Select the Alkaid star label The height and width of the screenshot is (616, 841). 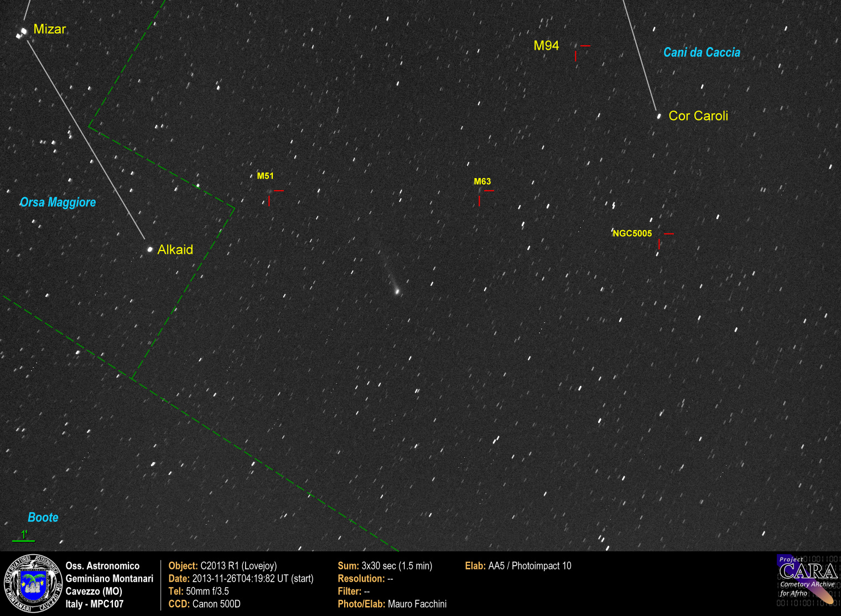click(x=175, y=250)
